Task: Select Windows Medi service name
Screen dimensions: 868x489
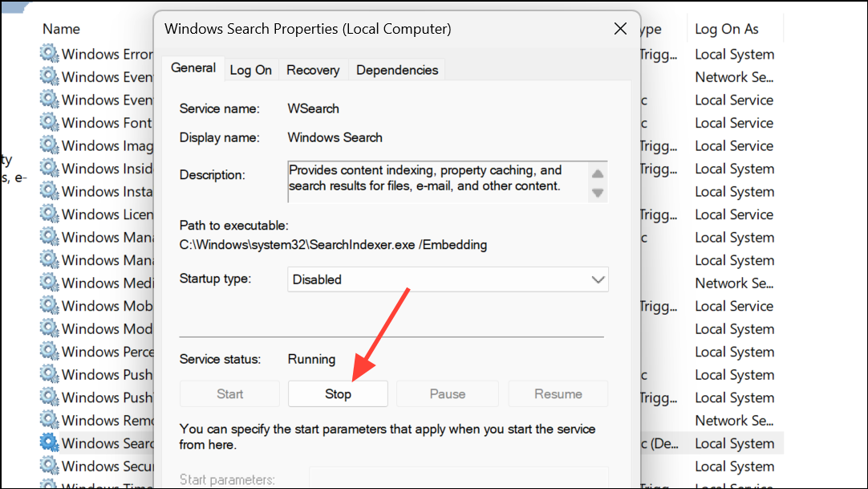Action: 107,283
